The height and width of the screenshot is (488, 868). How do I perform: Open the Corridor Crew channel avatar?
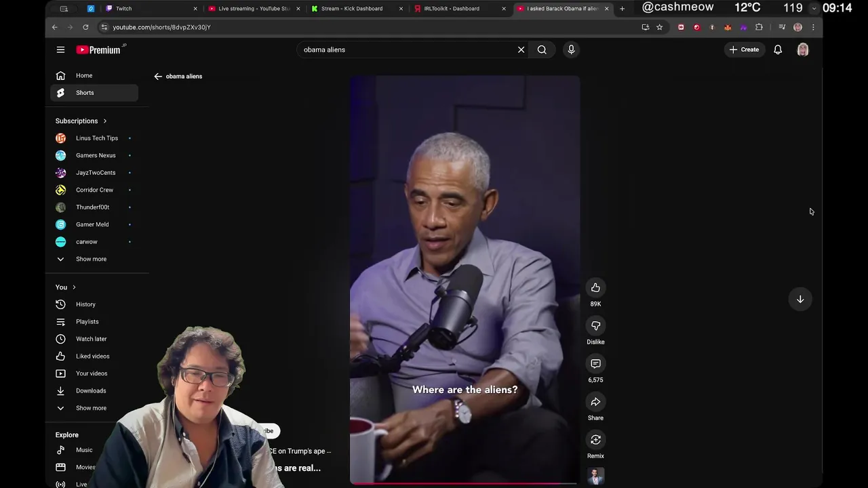tap(60, 190)
